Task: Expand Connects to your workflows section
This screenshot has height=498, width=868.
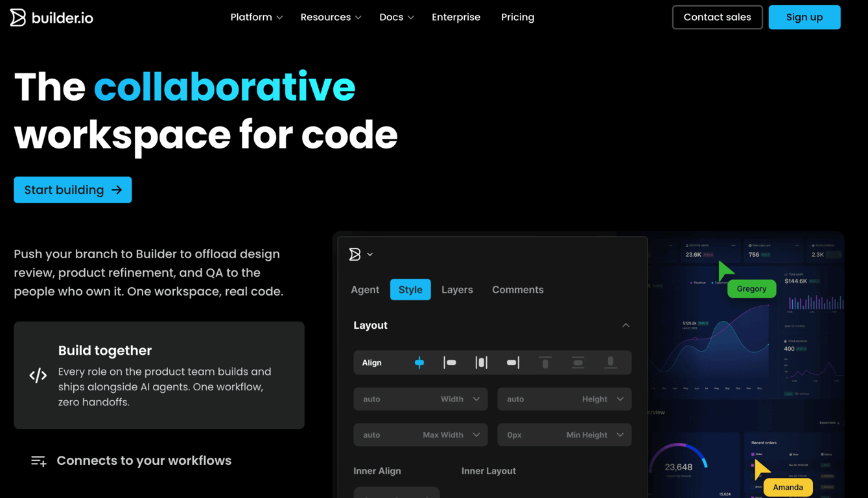Action: pyautogui.click(x=144, y=460)
